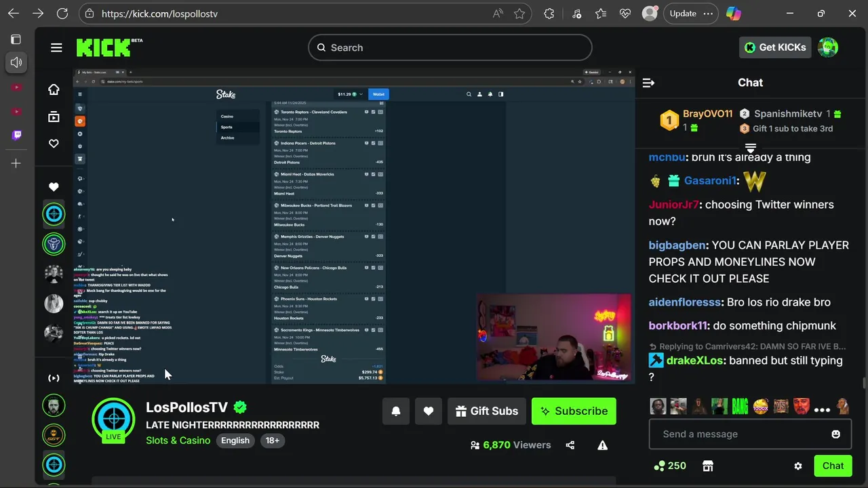Follow LosPollosTV with the heart button
Screen dimensions: 868x488
pyautogui.click(x=429, y=411)
